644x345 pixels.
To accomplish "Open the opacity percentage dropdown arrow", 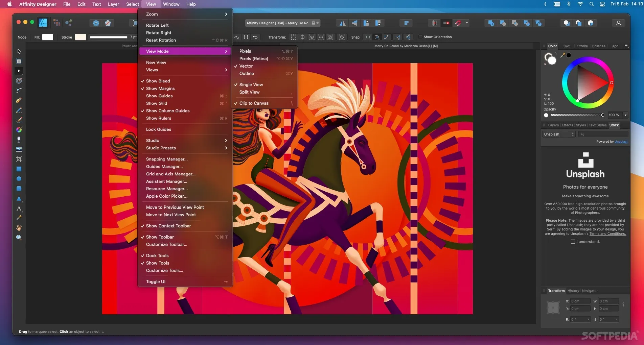I will point(625,115).
